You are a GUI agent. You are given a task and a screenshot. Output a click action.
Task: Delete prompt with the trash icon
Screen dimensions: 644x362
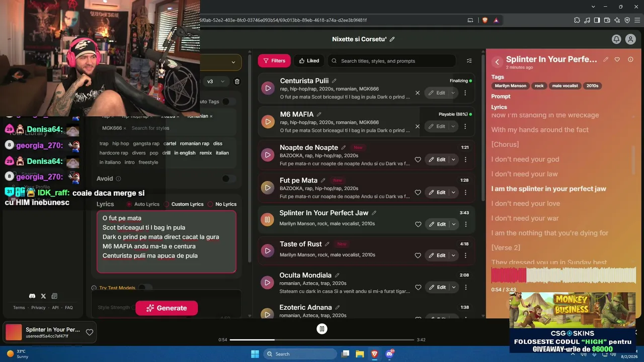[237, 81]
